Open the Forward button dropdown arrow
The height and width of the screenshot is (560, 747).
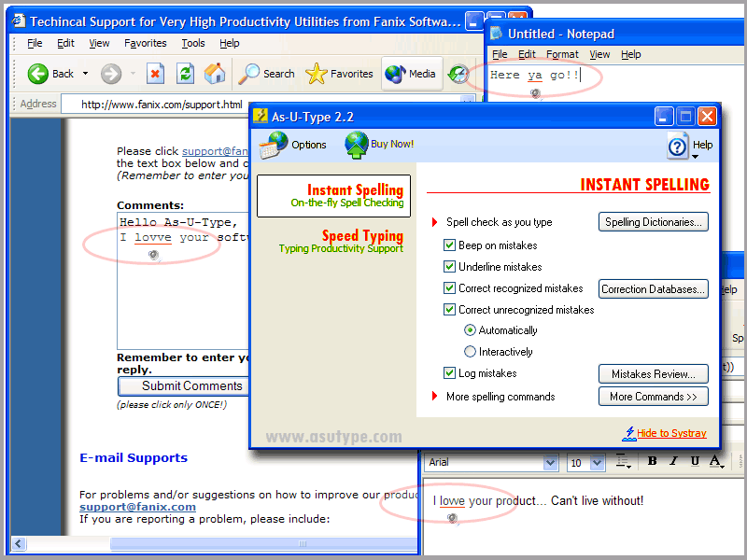coord(133,74)
